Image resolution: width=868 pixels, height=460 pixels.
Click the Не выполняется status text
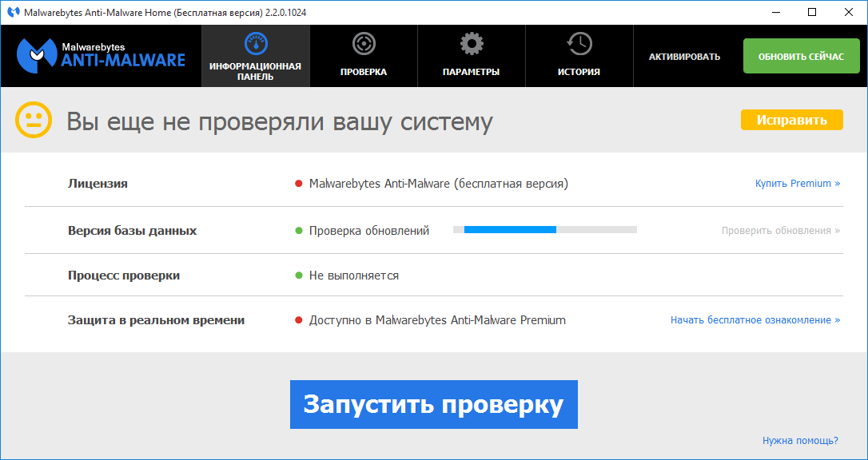[354, 276]
